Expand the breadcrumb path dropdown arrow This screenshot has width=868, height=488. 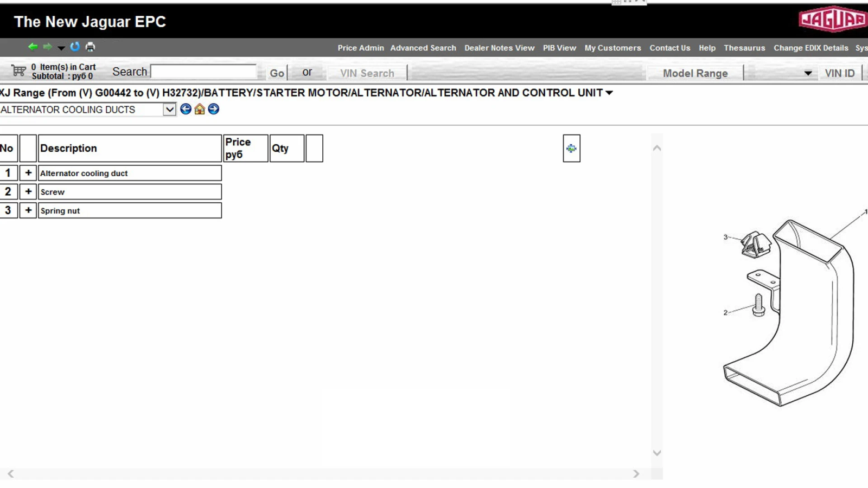click(x=609, y=93)
